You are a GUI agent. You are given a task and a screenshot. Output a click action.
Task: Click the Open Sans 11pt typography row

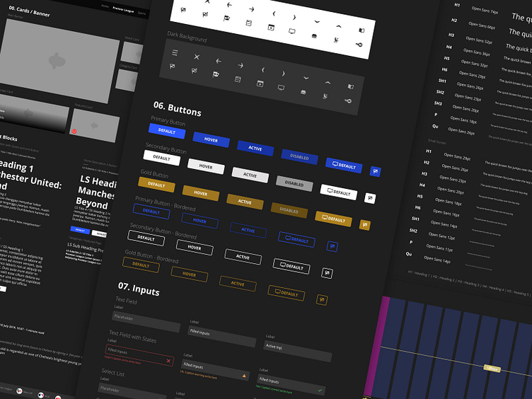click(x=439, y=248)
